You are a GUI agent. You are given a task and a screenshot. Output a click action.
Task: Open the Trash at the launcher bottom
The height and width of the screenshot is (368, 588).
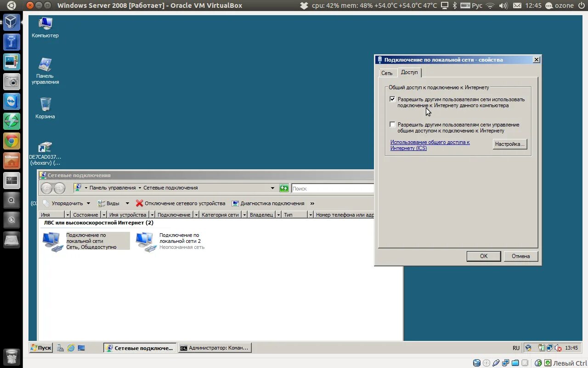coord(11,357)
